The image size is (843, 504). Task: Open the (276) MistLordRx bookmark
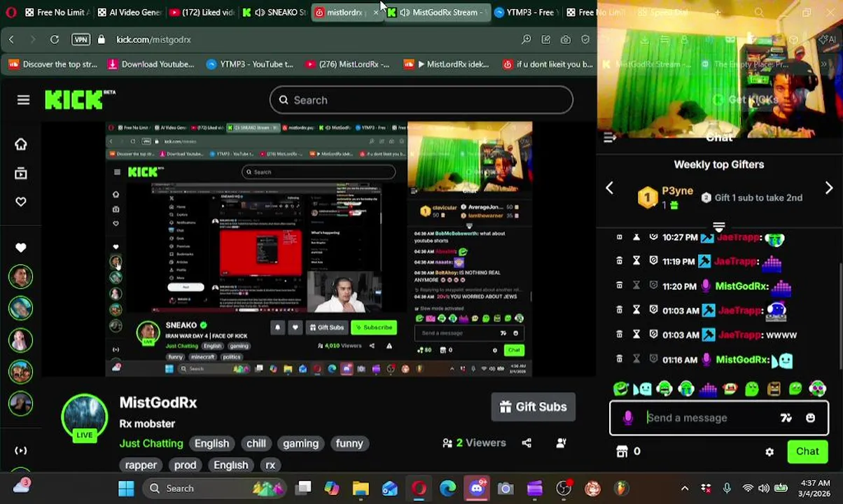[347, 64]
